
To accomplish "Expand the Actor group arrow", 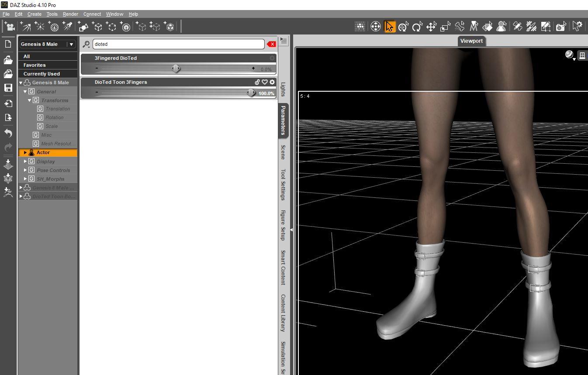I will click(x=25, y=153).
